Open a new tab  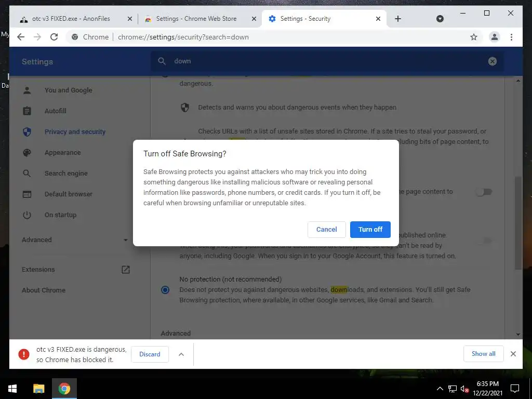click(398, 19)
